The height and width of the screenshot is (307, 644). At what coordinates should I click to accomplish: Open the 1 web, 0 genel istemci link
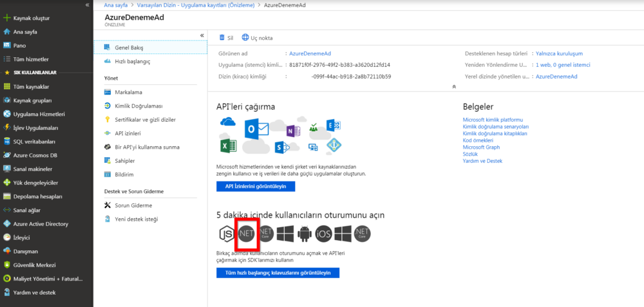[x=563, y=65]
